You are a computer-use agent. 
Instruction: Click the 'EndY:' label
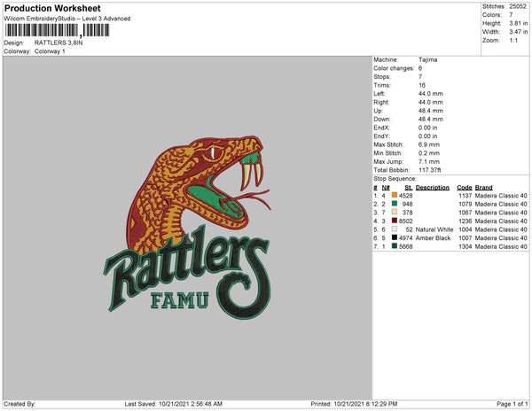click(x=381, y=136)
